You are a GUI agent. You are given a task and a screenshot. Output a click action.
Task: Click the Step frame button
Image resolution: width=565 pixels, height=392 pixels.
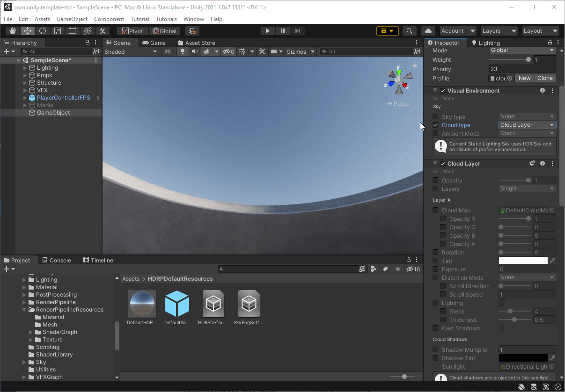click(x=297, y=31)
